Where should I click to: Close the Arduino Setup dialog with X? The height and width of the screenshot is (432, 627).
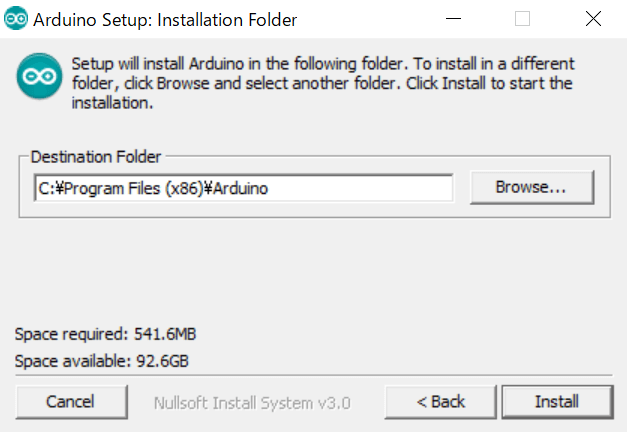point(592,19)
